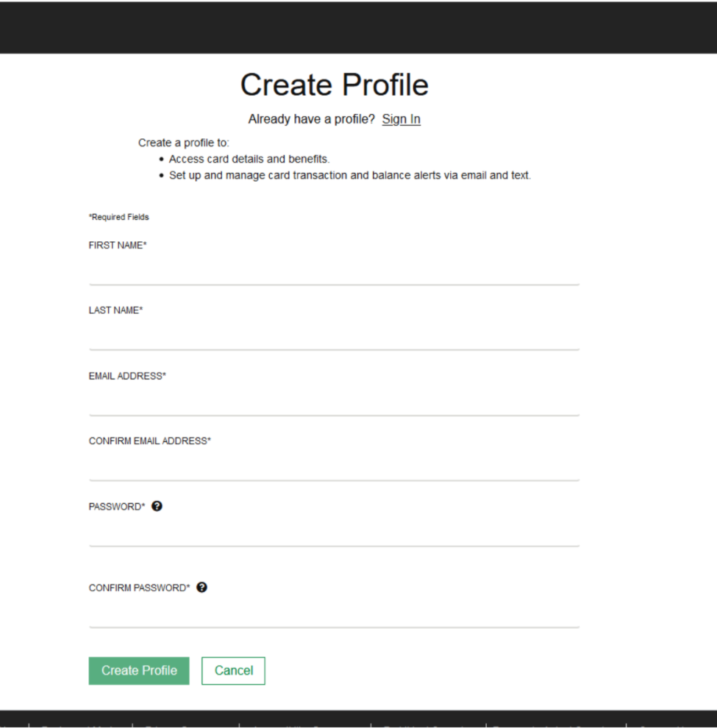Submit the green Create Profile button
Screen dimensions: 717x728
pos(139,671)
